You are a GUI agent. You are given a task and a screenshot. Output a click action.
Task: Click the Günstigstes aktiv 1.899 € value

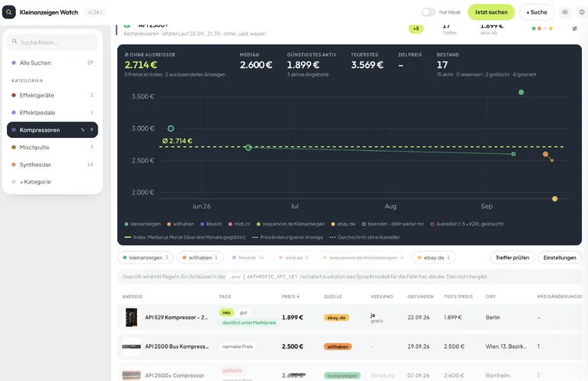(303, 65)
